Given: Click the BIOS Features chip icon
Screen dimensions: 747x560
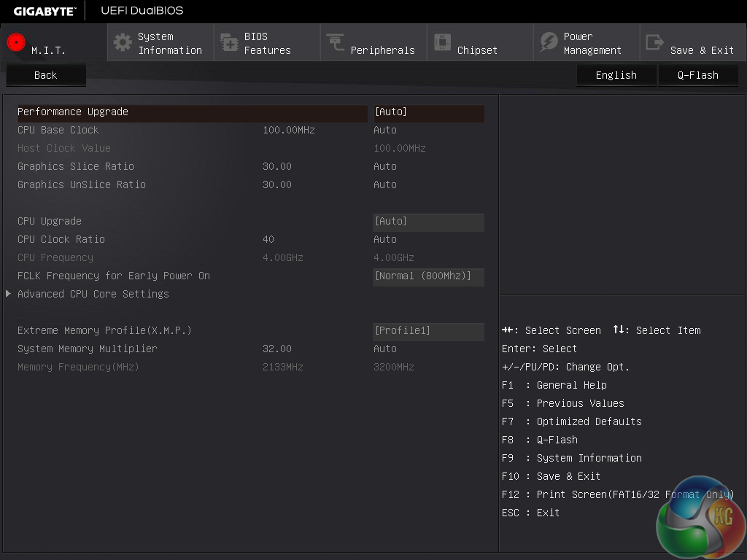Looking at the screenshot, I should coord(229,42).
